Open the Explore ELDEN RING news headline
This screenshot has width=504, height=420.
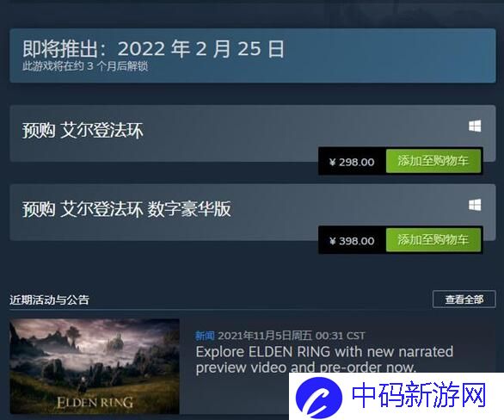[x=324, y=360]
